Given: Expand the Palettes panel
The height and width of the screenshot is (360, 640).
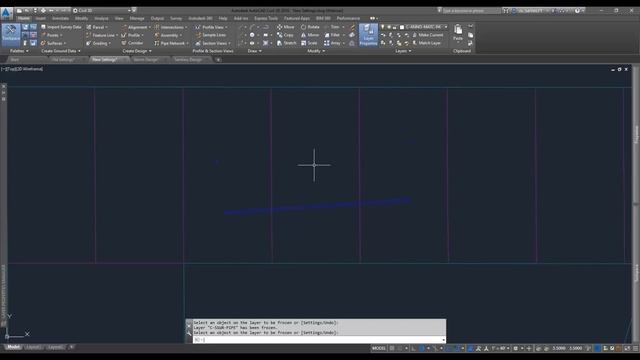Looking at the screenshot, I should click(x=19, y=51).
